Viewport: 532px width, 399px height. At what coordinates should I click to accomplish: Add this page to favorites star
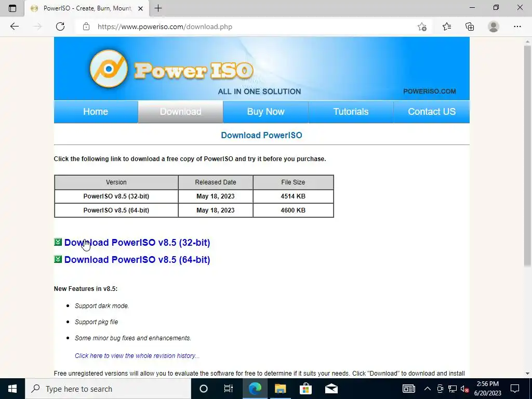coord(422,26)
